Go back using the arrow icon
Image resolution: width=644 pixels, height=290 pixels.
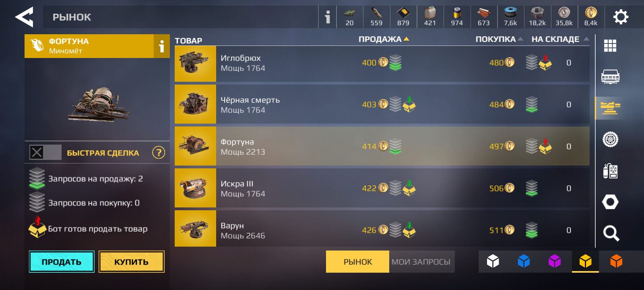click(x=24, y=17)
